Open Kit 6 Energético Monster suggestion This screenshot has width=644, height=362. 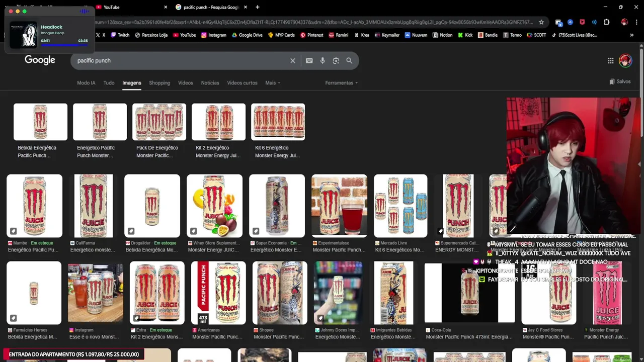[278, 131]
